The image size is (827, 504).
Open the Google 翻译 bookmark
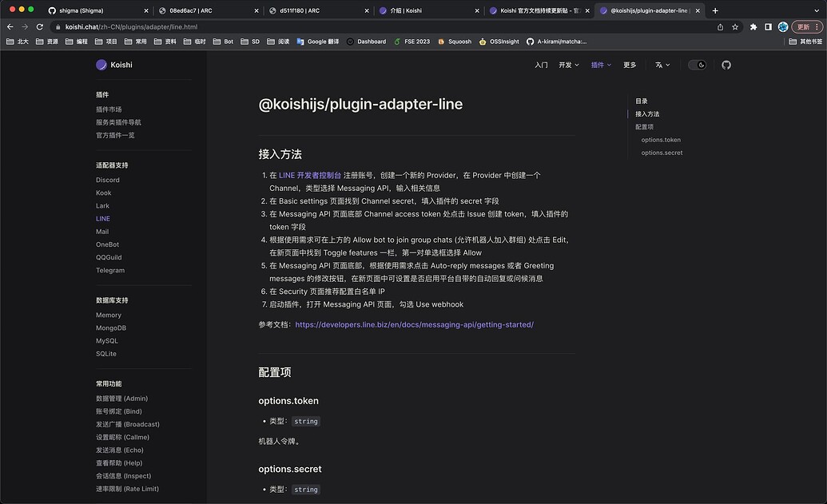(322, 41)
